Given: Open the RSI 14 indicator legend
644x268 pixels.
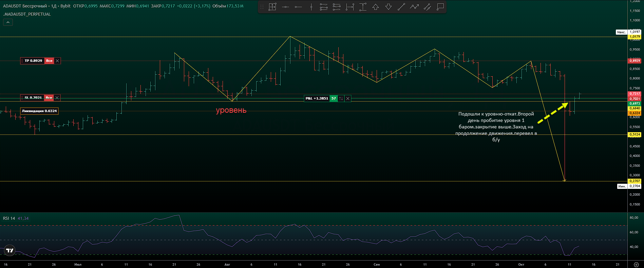Looking at the screenshot, I should tap(9, 218).
